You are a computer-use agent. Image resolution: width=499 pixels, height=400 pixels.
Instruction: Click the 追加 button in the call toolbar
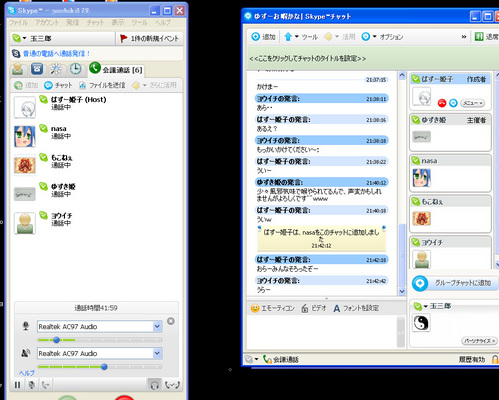[26, 85]
